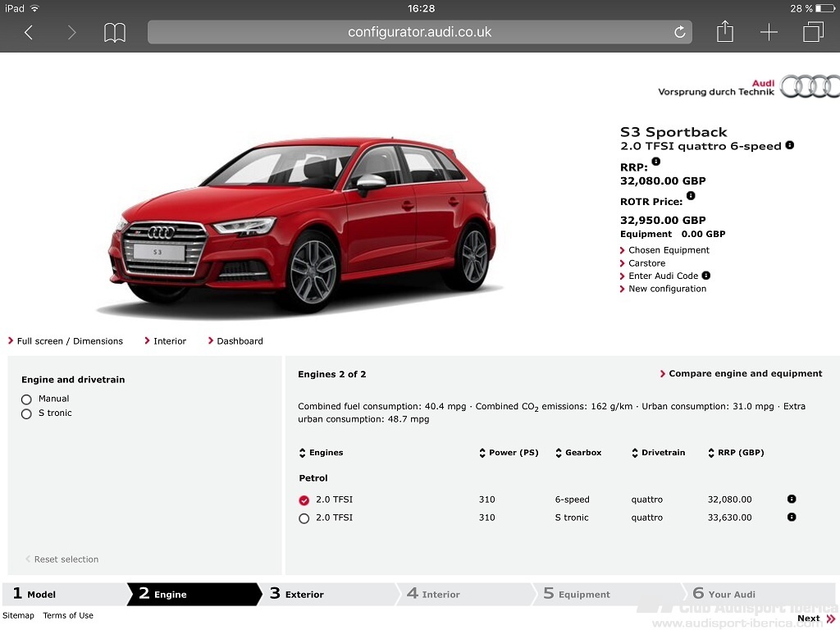Tap the S3 Sportback model title
The width and height of the screenshot is (840, 630).
[673, 132]
